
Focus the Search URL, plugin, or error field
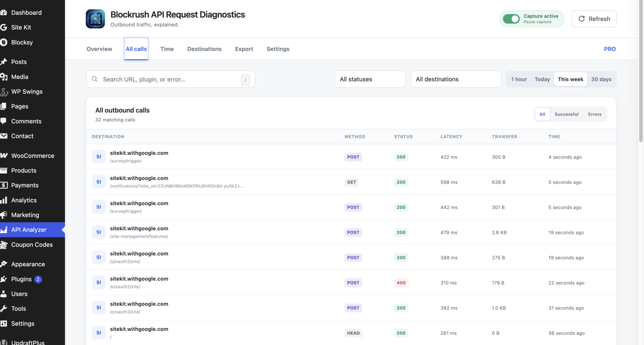[171, 79]
